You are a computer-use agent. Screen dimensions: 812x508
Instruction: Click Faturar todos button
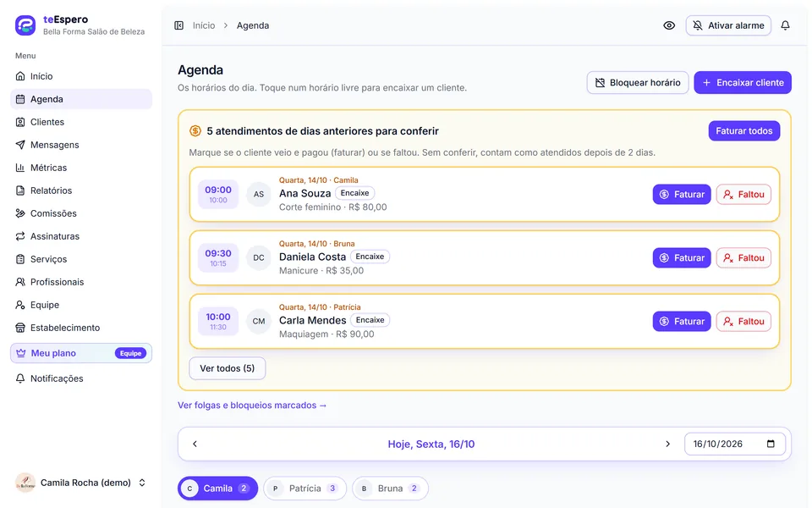(x=744, y=130)
